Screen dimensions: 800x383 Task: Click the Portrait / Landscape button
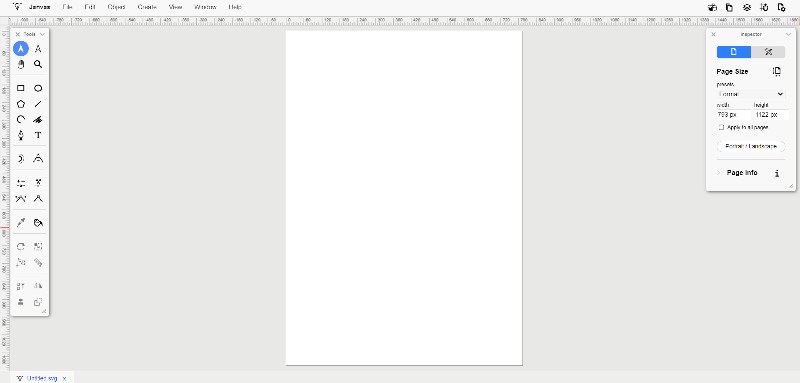751,146
